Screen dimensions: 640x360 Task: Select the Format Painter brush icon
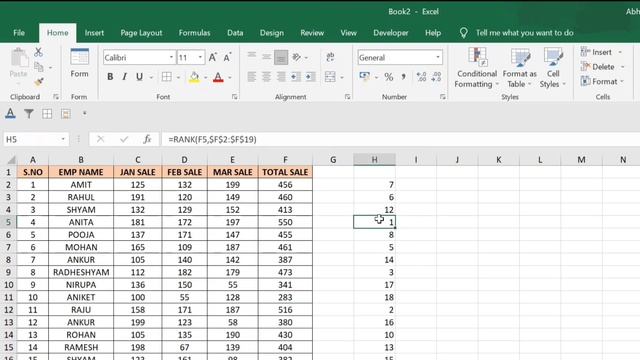click(39, 82)
